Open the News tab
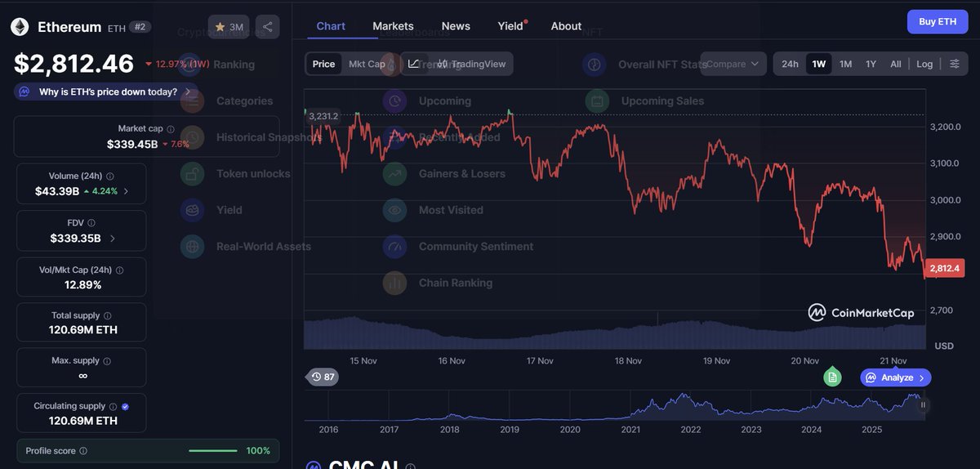The height and width of the screenshot is (469, 980). (456, 26)
